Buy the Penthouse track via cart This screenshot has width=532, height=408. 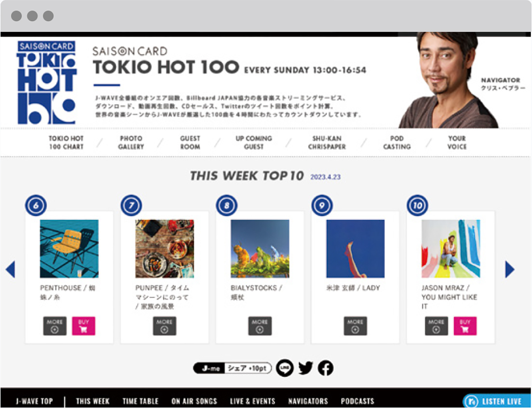point(84,326)
